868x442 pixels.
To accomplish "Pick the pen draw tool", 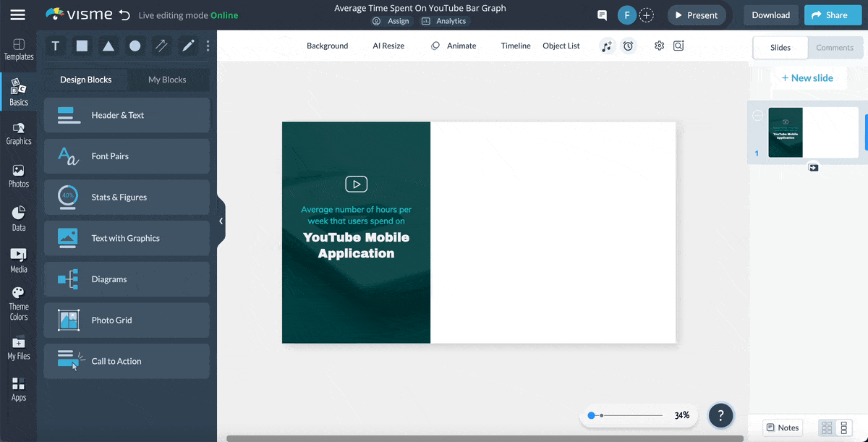I will pos(188,46).
